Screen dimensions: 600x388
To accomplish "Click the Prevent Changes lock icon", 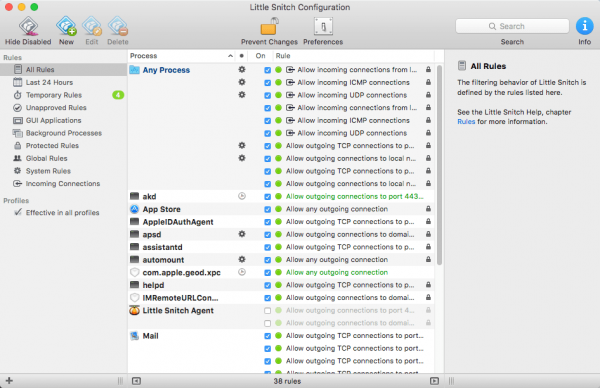I will [x=269, y=26].
